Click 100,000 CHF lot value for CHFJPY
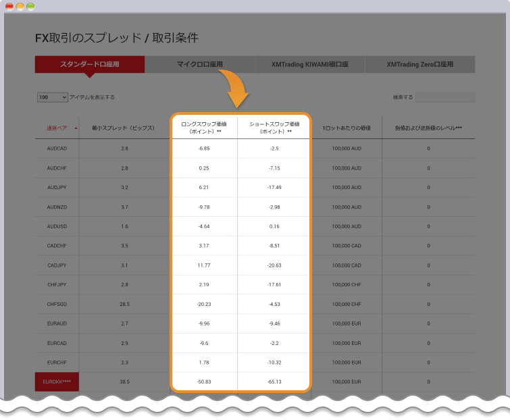The height and width of the screenshot is (420, 510). pos(347,285)
